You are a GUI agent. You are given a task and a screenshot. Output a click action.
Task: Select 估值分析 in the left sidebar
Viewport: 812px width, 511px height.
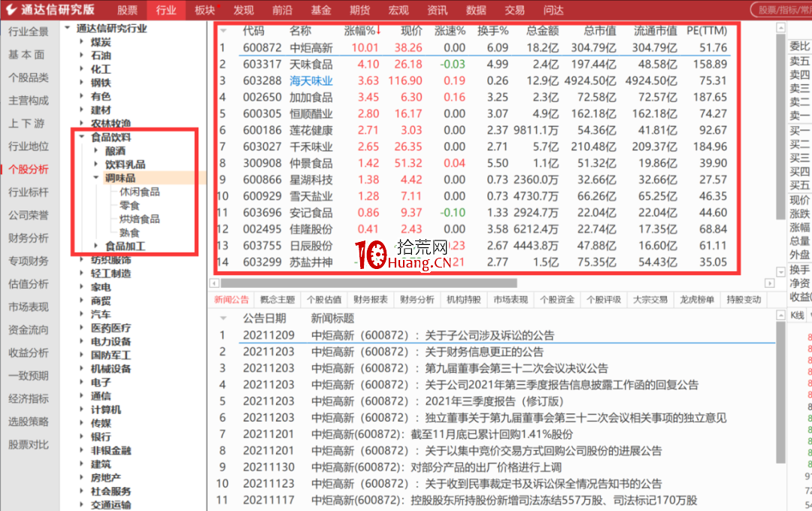[29, 284]
